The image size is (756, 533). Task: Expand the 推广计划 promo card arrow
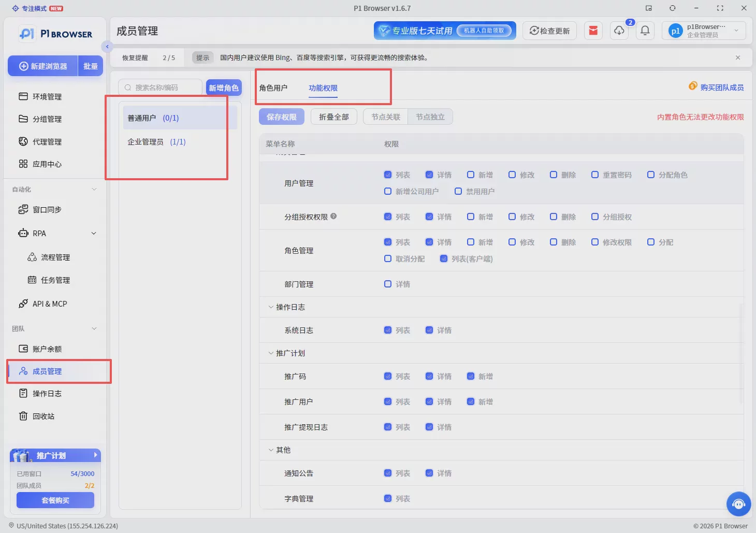coord(96,455)
